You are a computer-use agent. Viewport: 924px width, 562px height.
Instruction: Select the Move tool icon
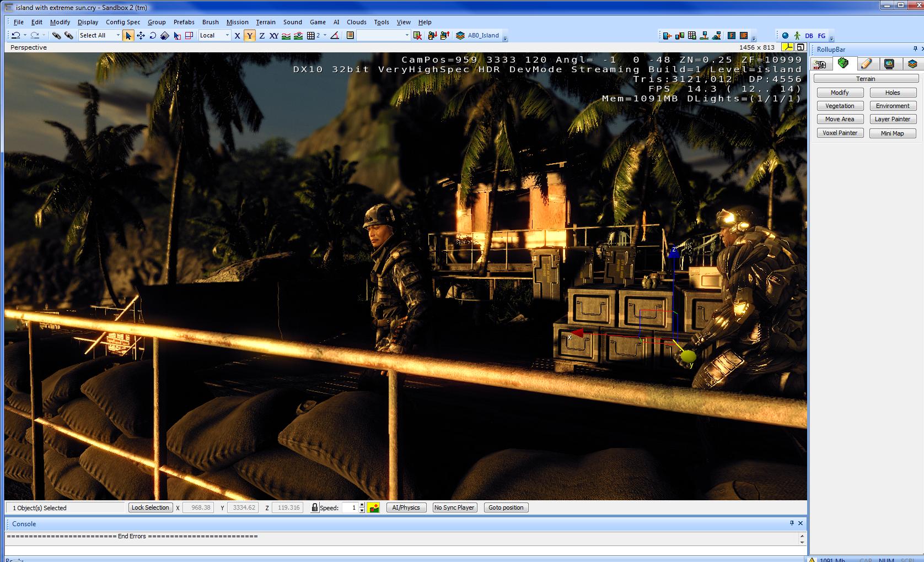point(141,35)
